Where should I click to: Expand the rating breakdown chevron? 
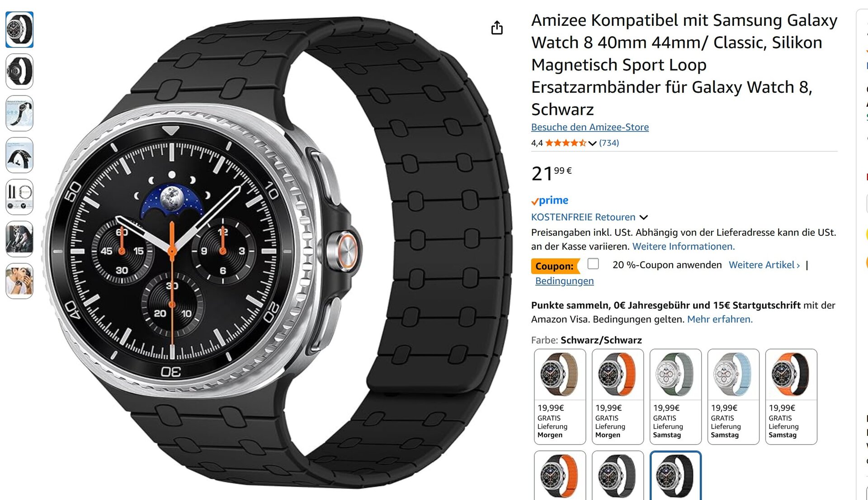coord(592,143)
